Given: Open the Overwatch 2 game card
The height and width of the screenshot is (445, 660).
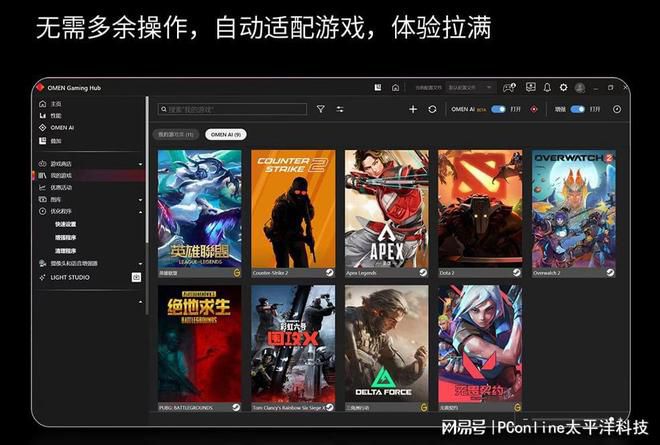Looking at the screenshot, I should point(574,213).
